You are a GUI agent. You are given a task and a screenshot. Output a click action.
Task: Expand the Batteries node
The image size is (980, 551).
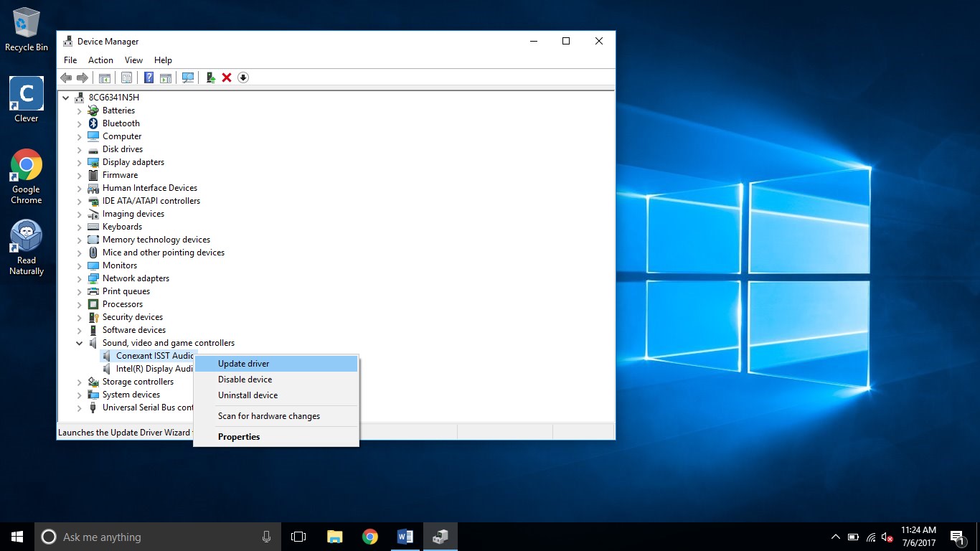point(80,110)
